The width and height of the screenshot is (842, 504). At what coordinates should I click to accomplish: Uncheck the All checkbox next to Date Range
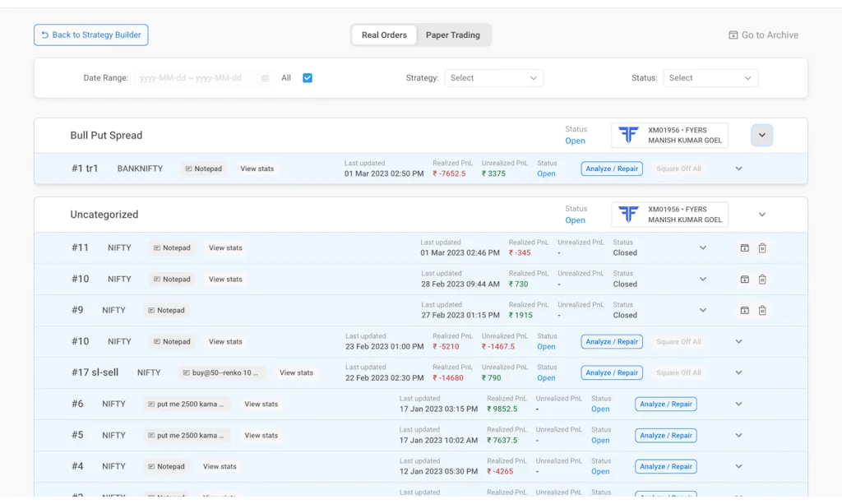[307, 77]
